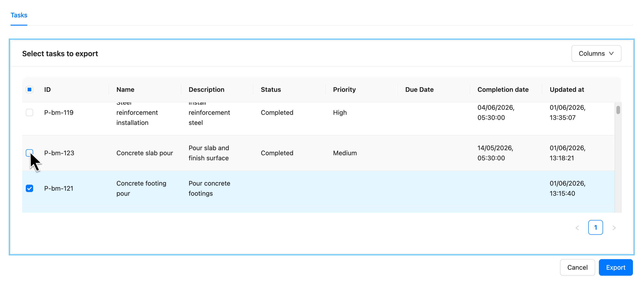Click the Cancel button
Screen dimensions: 644x282
[577, 267]
